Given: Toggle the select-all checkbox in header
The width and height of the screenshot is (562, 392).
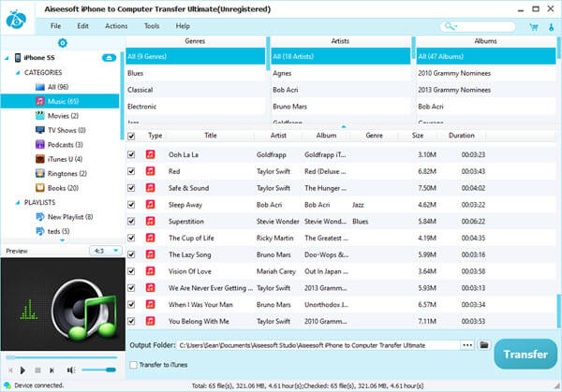Looking at the screenshot, I should [x=131, y=136].
